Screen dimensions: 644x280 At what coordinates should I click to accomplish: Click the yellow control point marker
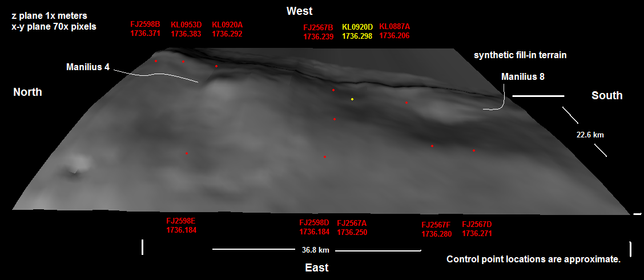[x=352, y=99]
